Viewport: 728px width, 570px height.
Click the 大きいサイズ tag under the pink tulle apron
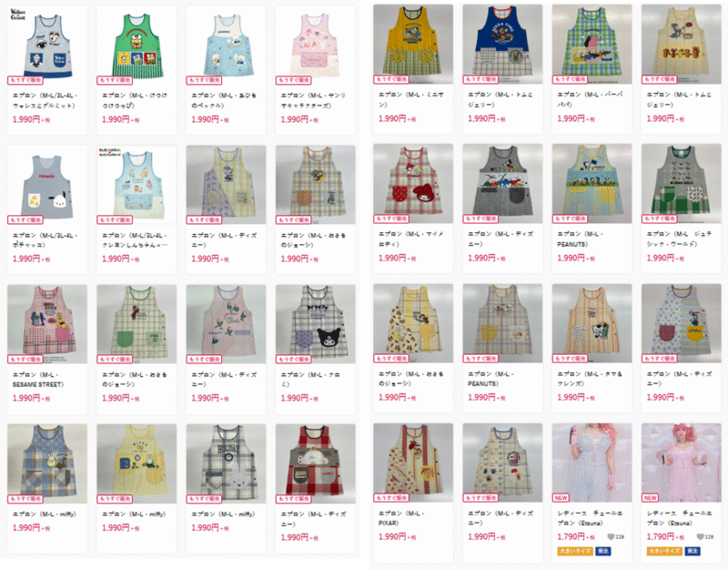pos(664,551)
